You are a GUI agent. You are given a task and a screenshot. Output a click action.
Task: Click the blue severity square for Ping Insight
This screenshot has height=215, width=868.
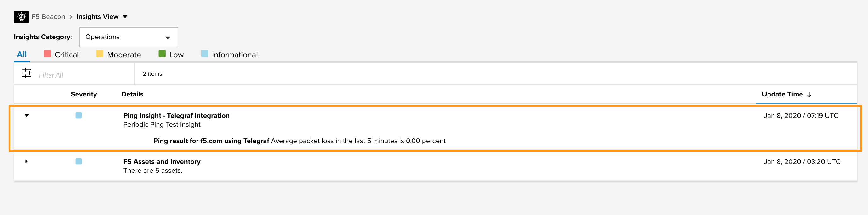[78, 115]
